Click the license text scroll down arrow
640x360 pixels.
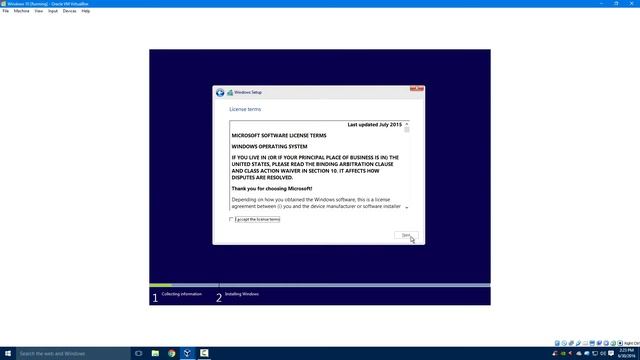click(x=407, y=207)
